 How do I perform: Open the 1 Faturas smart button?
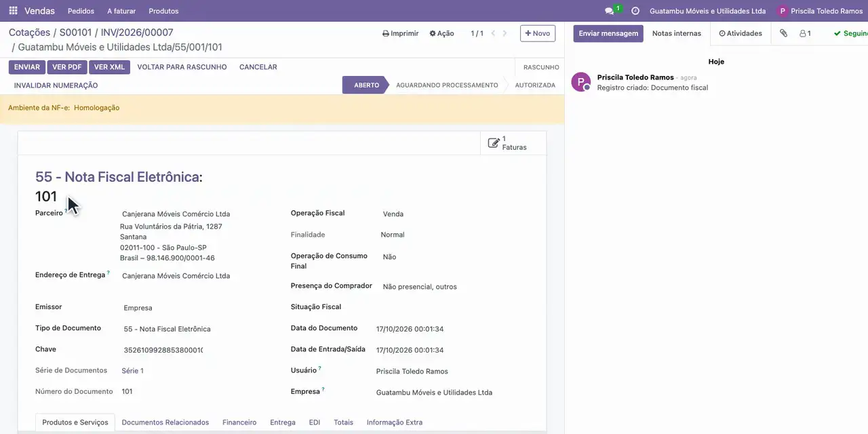pos(513,143)
